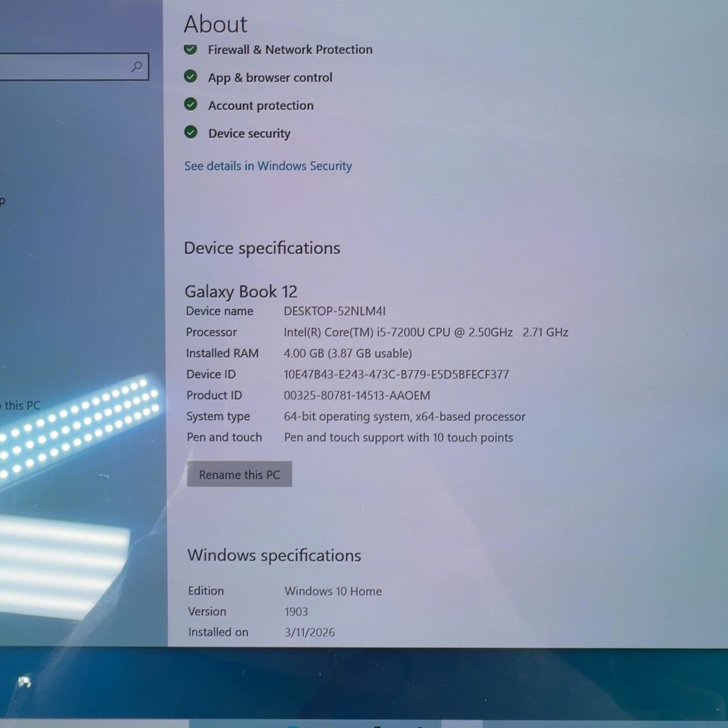Click the green check beside App & browser control
Screen dimensions: 728x728
point(191,77)
